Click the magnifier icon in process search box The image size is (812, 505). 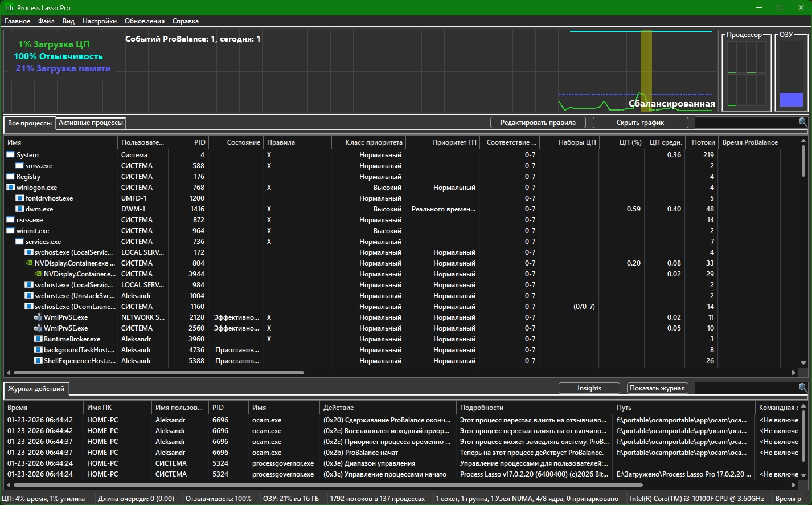click(x=803, y=122)
